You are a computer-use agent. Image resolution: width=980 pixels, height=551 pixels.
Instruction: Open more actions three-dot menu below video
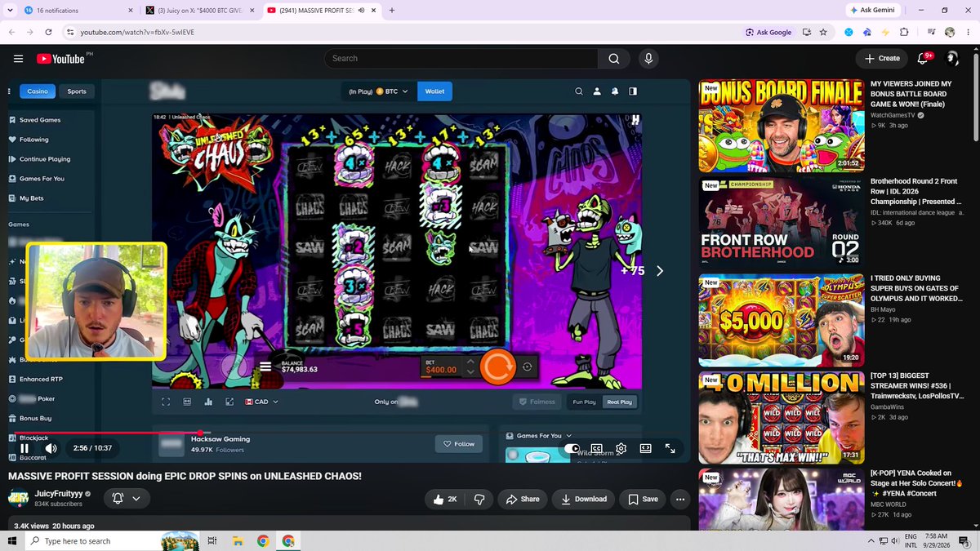click(x=679, y=499)
